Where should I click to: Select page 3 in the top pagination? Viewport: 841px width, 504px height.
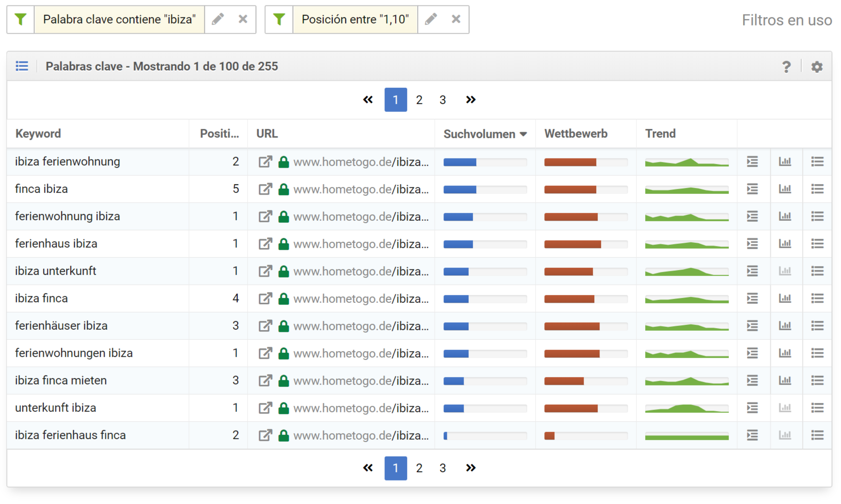click(x=443, y=100)
